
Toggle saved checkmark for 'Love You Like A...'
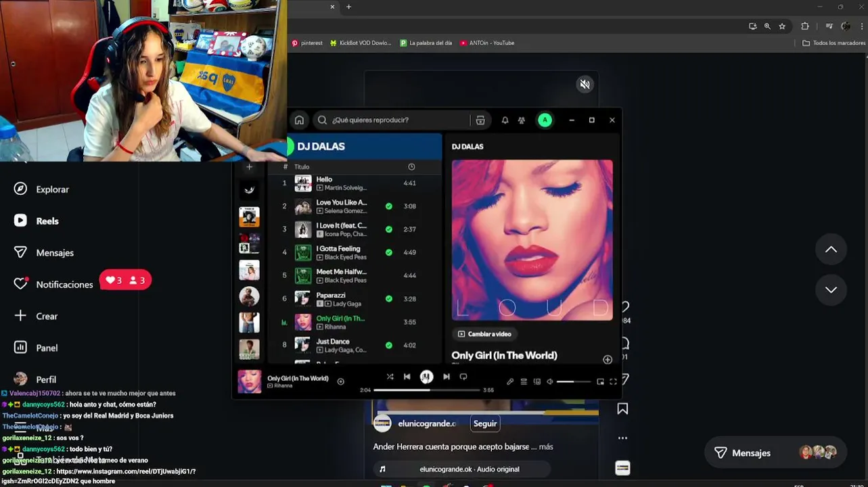pyautogui.click(x=389, y=206)
